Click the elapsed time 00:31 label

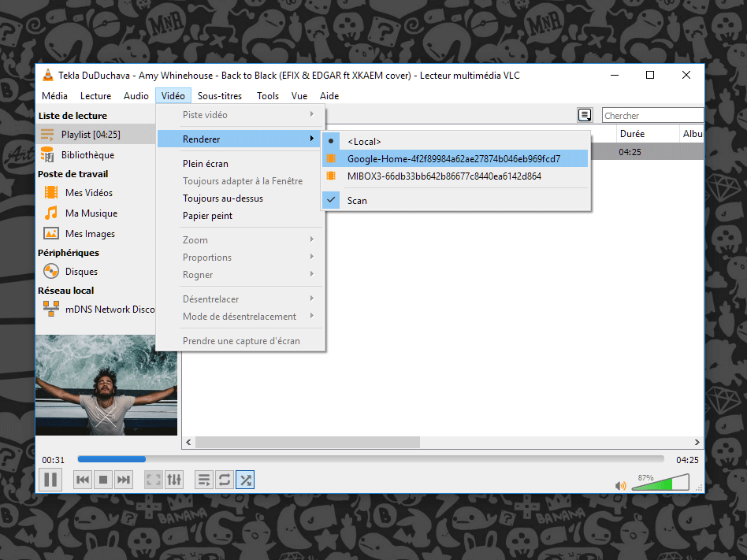(x=53, y=460)
